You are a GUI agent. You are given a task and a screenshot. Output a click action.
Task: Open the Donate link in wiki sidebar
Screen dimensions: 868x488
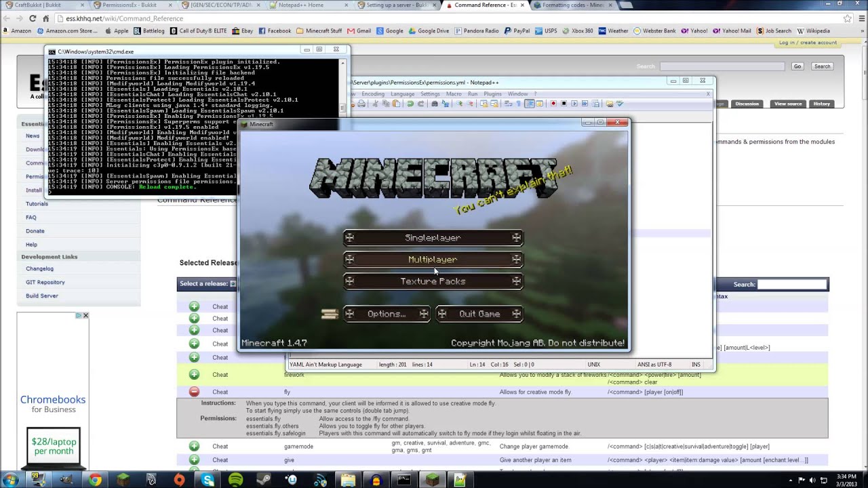click(x=35, y=231)
